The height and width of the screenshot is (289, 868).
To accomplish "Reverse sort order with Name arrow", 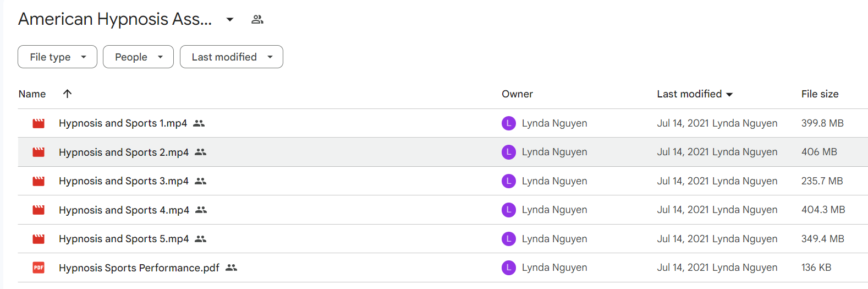I will coord(68,94).
